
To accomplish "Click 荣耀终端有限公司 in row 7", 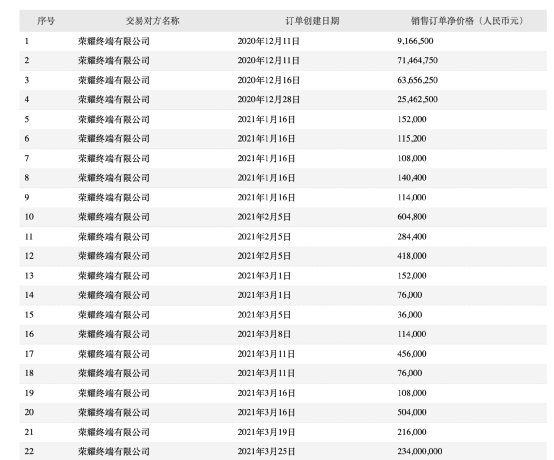I will tap(113, 158).
